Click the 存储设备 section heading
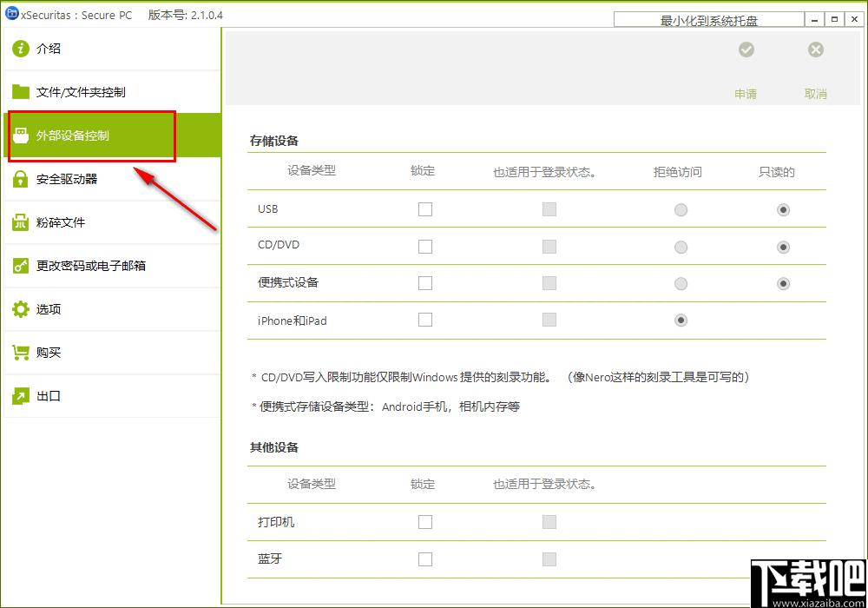This screenshot has height=608, width=868. coord(274,141)
